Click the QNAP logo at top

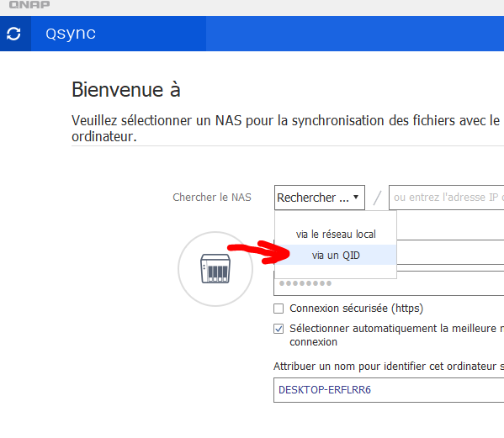click(29, 5)
